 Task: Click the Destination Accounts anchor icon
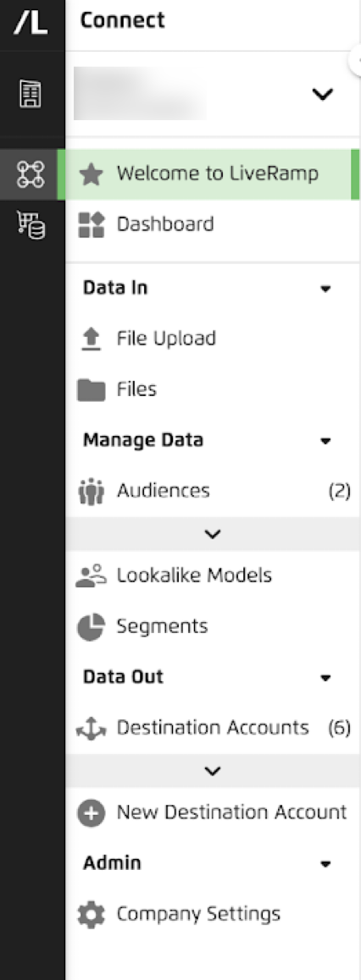[92, 729]
